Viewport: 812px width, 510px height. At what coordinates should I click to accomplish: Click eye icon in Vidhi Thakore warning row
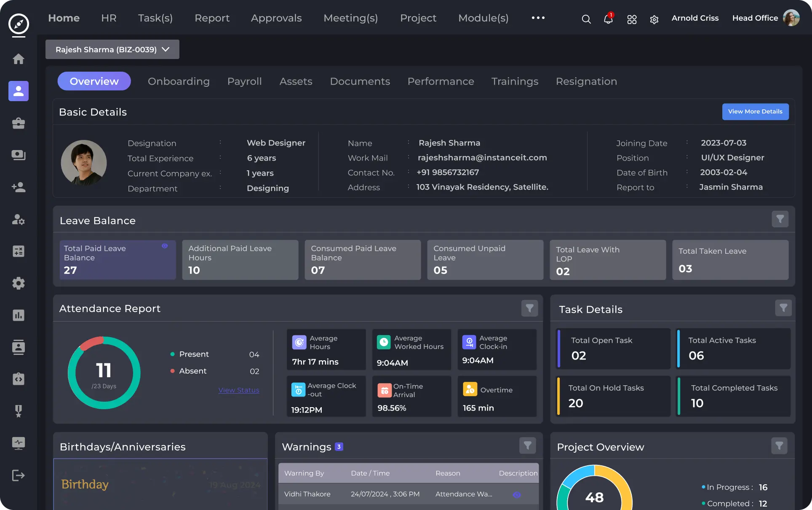[517, 494]
